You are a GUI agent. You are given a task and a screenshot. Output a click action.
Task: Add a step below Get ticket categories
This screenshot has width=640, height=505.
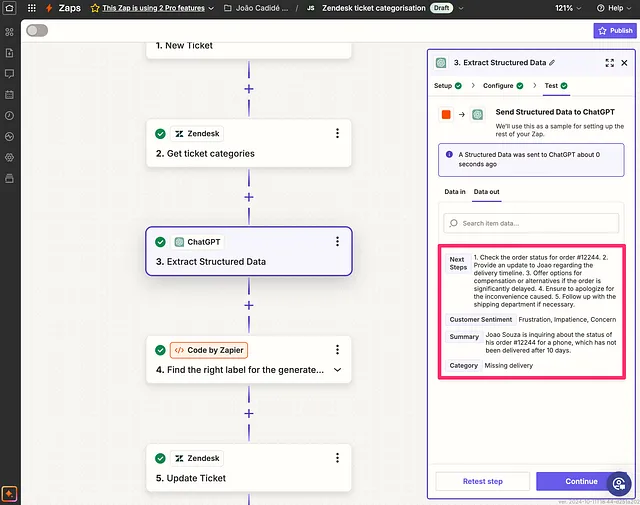pos(249,197)
